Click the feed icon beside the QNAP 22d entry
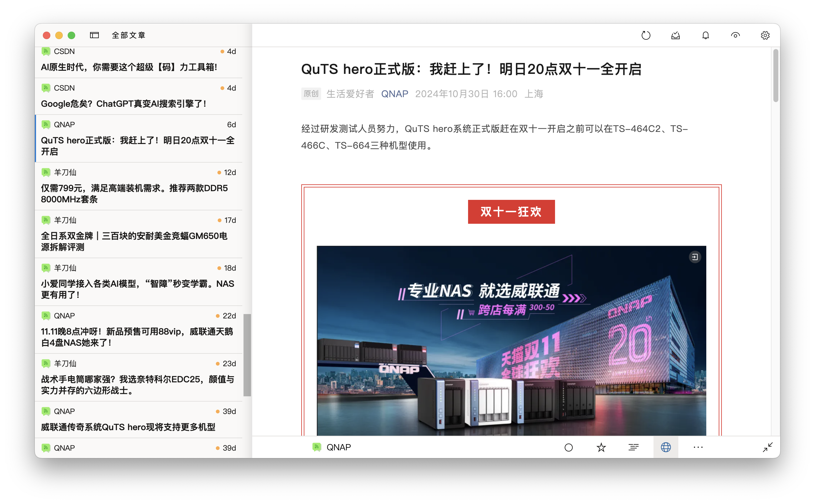This screenshot has width=815, height=504. [46, 316]
